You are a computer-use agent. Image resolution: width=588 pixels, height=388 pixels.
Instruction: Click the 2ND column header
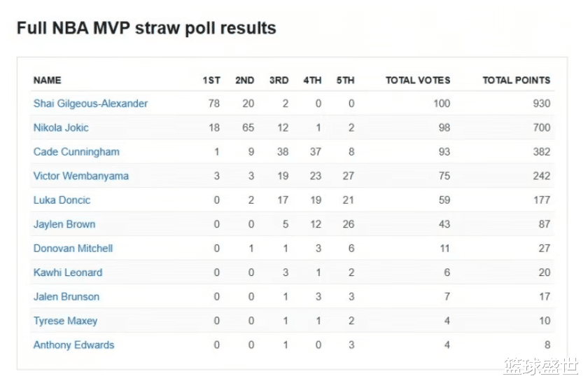(x=245, y=81)
